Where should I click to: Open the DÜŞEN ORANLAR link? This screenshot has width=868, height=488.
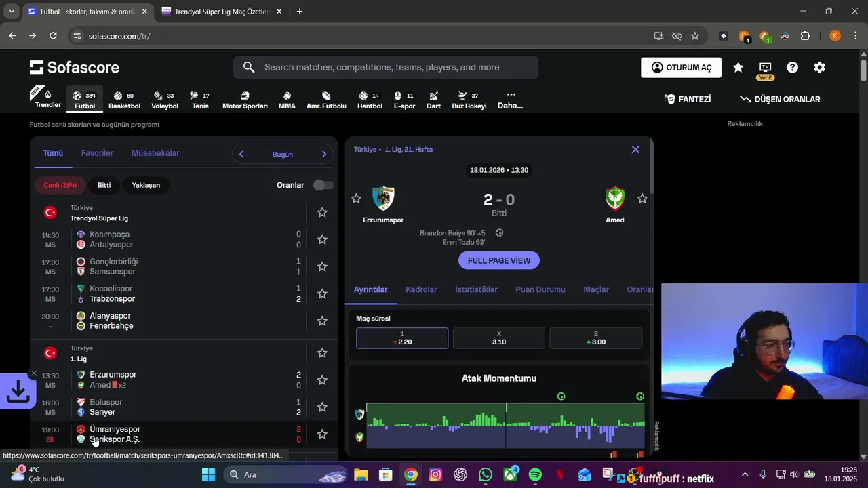pyautogui.click(x=780, y=99)
